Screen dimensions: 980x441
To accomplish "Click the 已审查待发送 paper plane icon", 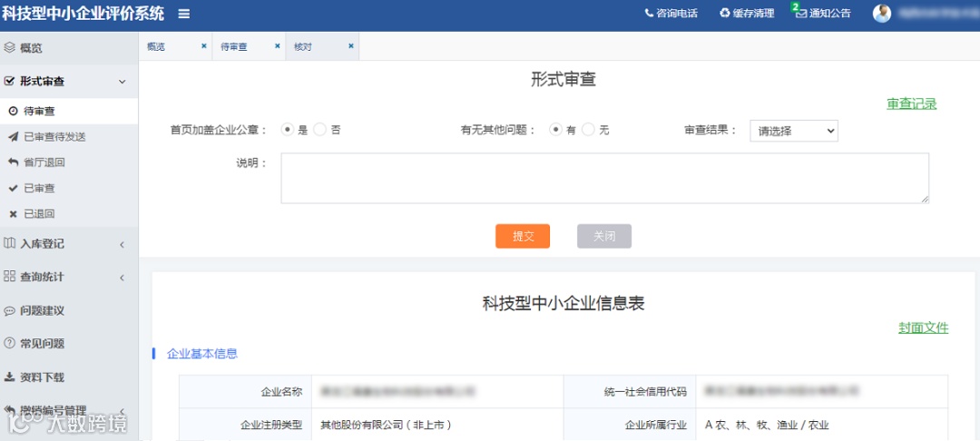I will point(13,137).
